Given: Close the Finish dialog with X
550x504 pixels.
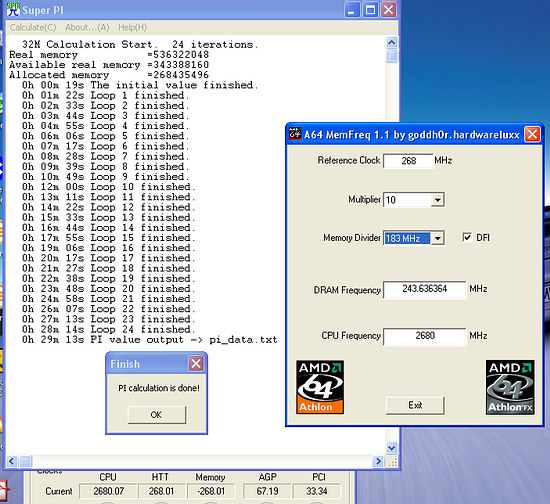Looking at the screenshot, I should [196, 363].
